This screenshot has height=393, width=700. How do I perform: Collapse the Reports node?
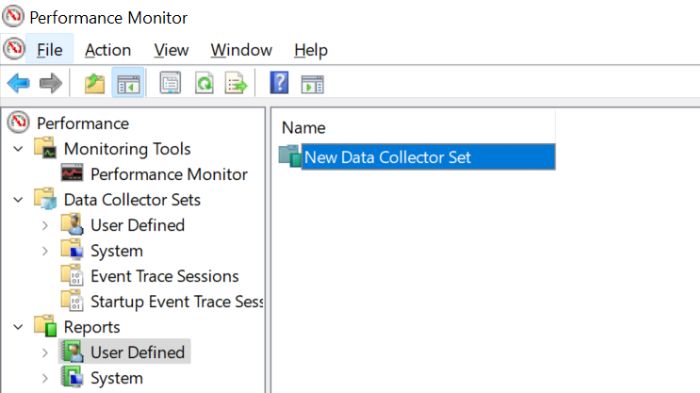pyautogui.click(x=18, y=327)
